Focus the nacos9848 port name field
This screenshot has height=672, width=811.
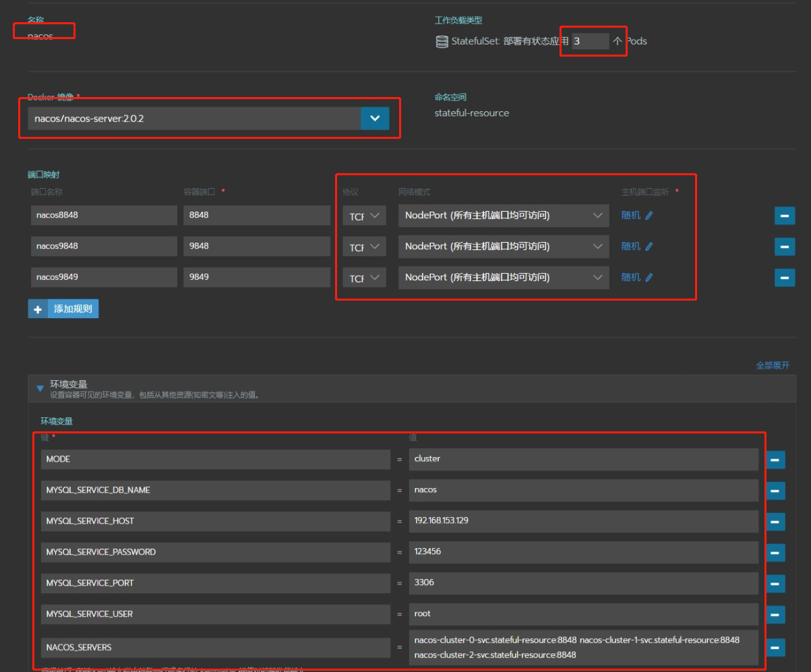pyautogui.click(x=104, y=247)
